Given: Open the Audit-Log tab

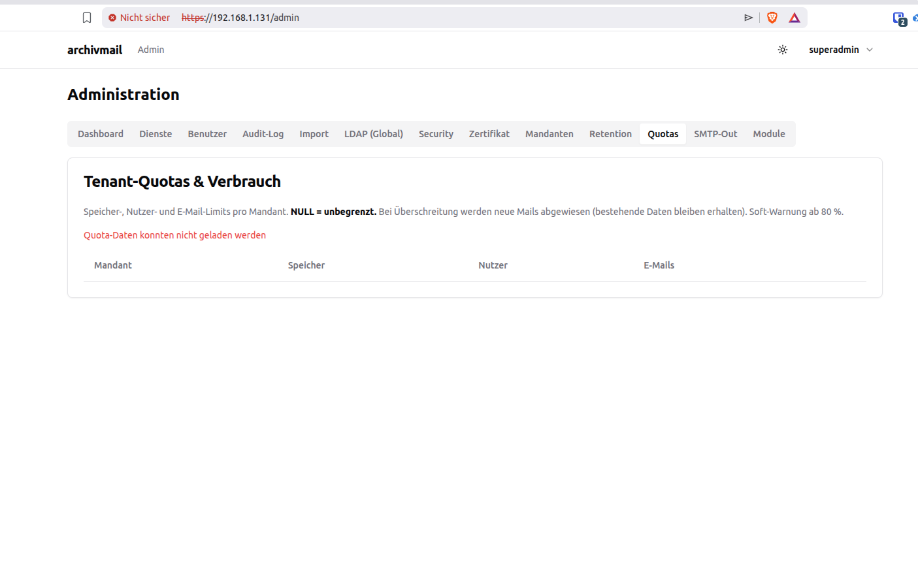Looking at the screenshot, I should pos(263,134).
